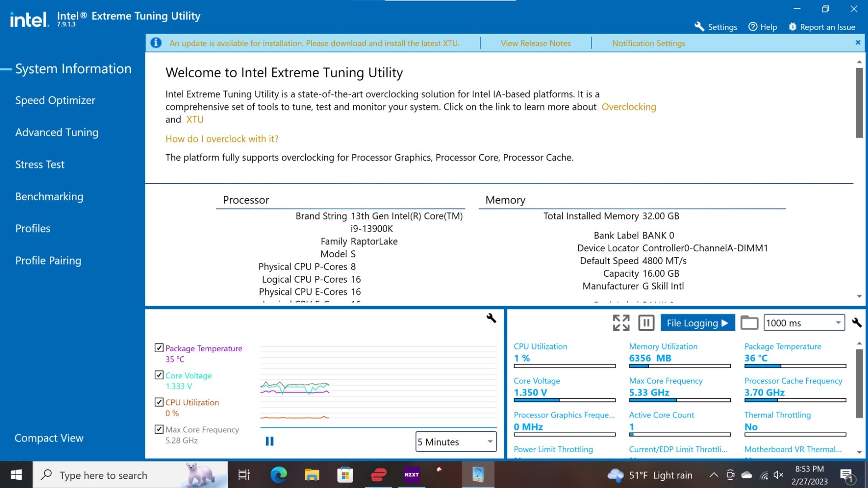This screenshot has height=488, width=868.
Task: Click the Total Installed Memory 32.00 GB value
Action: point(661,216)
